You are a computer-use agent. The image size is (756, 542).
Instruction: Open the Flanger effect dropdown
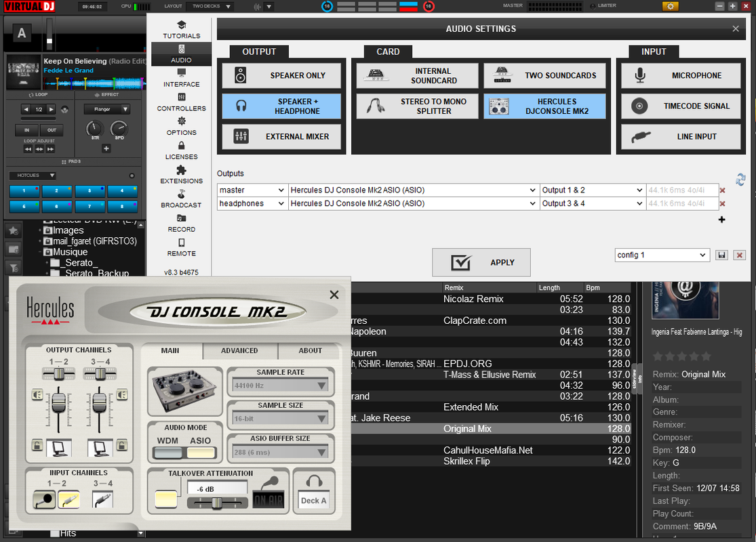(106, 109)
